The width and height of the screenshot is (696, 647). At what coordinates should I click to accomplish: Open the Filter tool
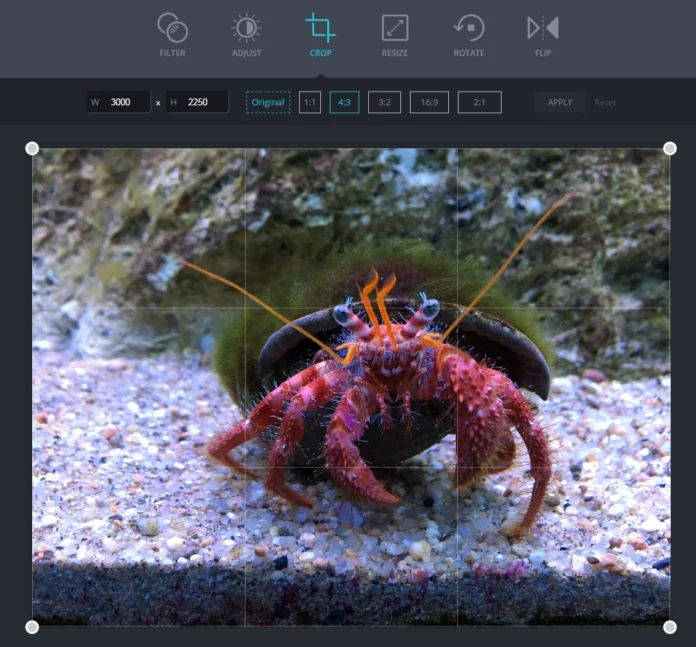coord(173,35)
